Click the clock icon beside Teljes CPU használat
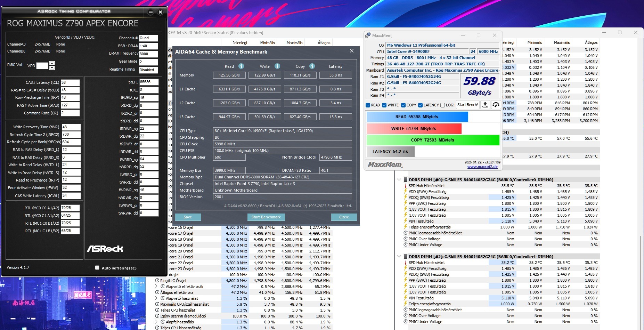The width and height of the screenshot is (644, 330). [x=157, y=310]
